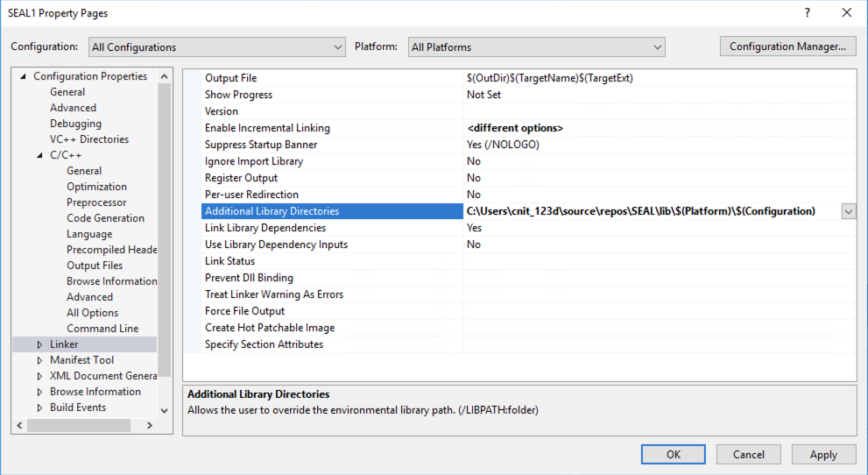Select the Preprocessor page under C/C++

(96, 202)
